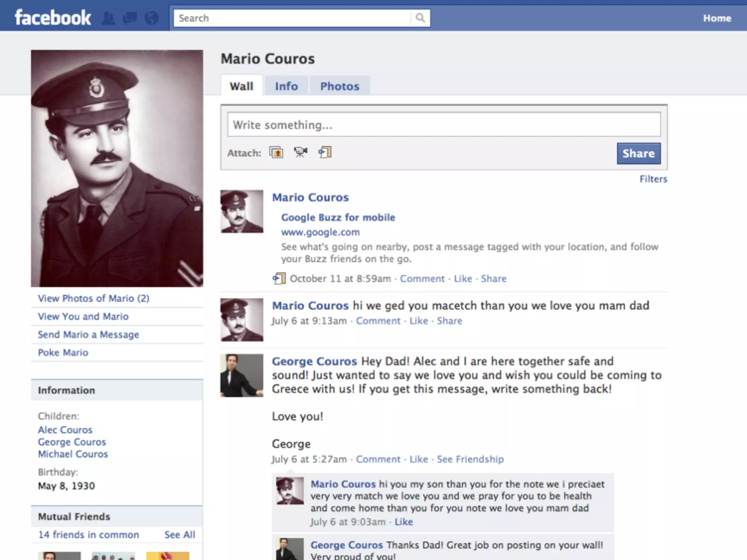Switch to the Info tab
Image resolution: width=747 pixels, height=560 pixels.
[286, 86]
